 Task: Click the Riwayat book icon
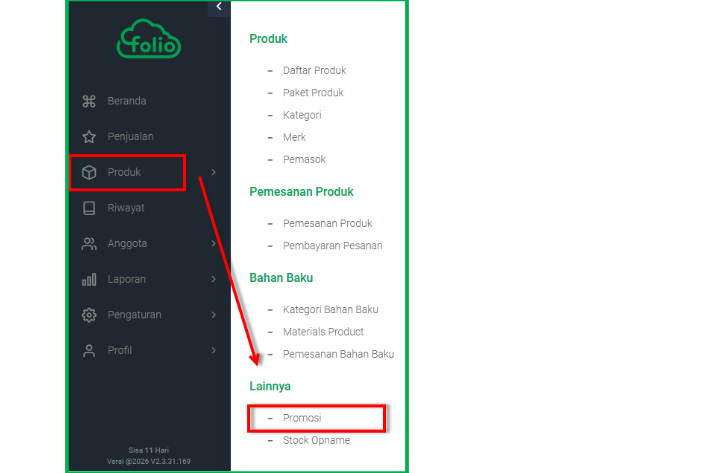88,208
